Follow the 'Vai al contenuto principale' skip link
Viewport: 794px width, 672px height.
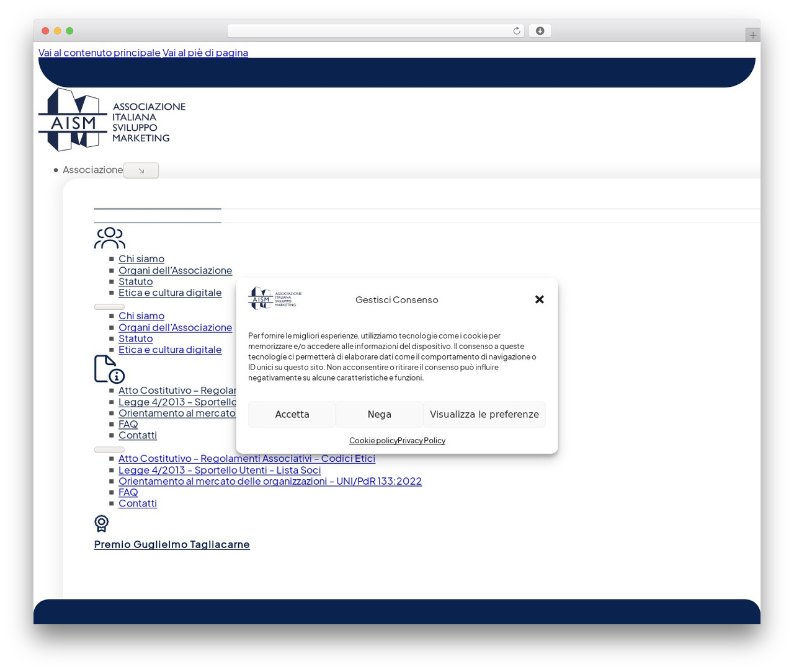[x=99, y=53]
